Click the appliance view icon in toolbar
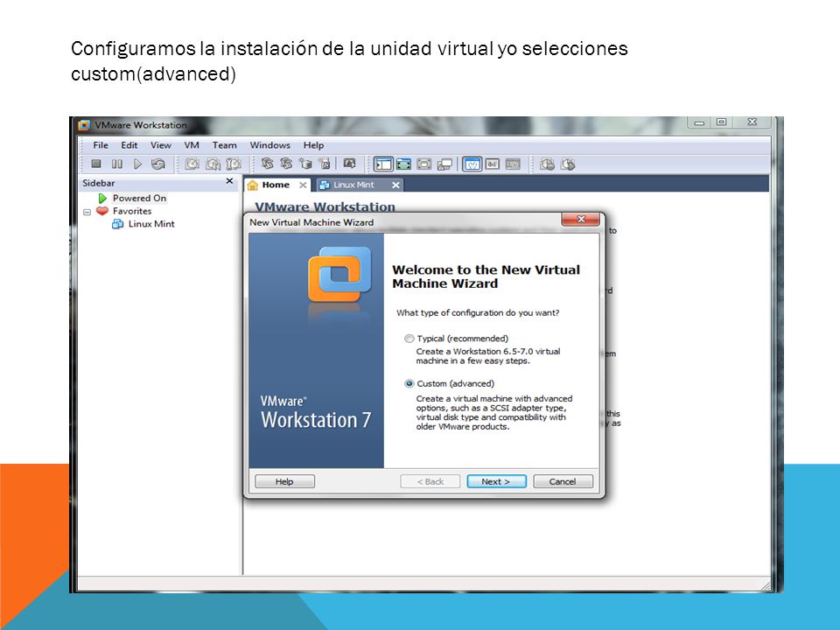 [x=513, y=164]
